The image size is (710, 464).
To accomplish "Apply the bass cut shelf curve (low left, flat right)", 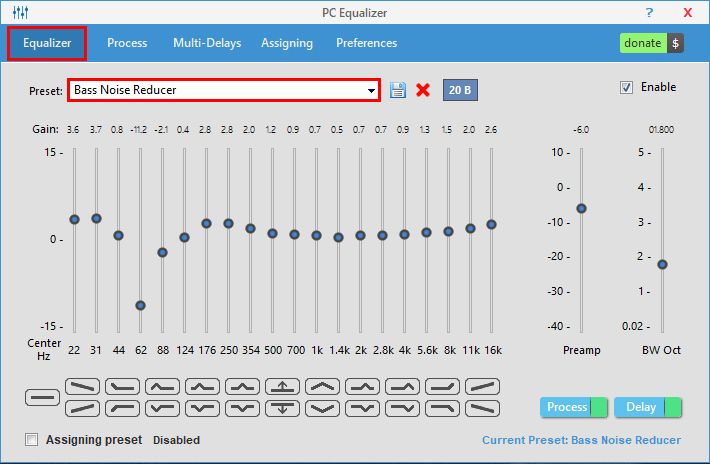I will [x=122, y=408].
